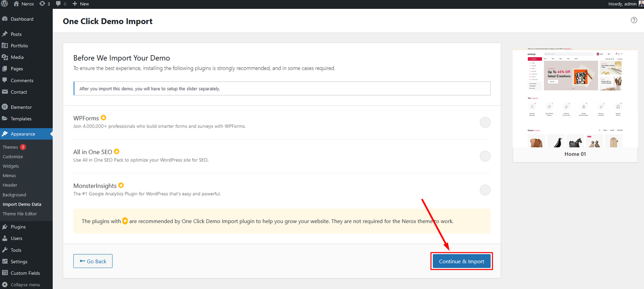This screenshot has height=289, width=644.
Task: Open the Elementor menu link
Action: click(x=21, y=107)
